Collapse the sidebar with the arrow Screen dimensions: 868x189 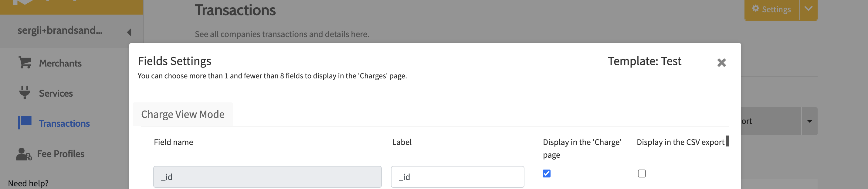point(129,32)
